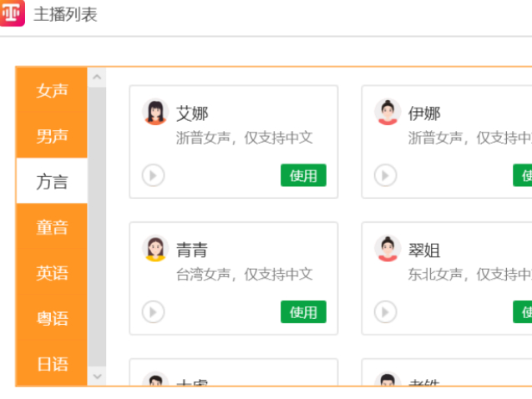Play the voice preview for 艾娜
This screenshot has height=399, width=532.
[153, 175]
